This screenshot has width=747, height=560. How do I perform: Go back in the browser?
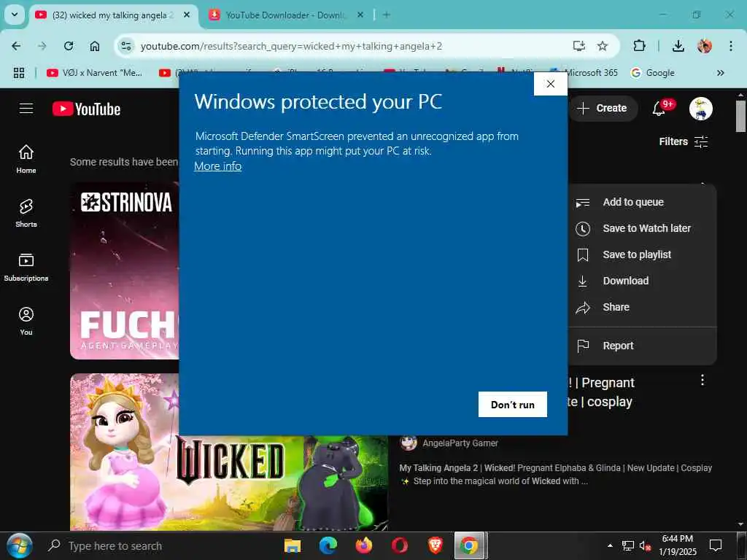click(16, 46)
